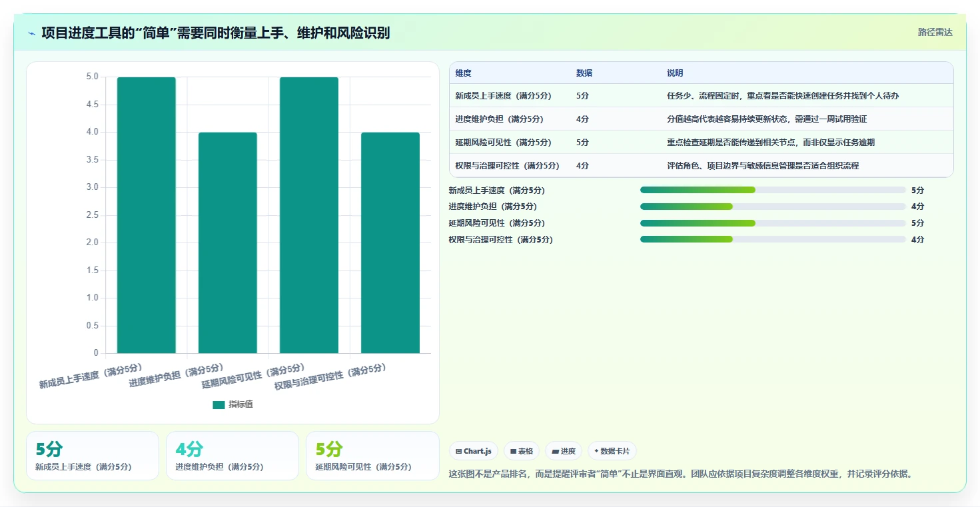Click the 5分 data cell in 延期风险可见性 table row
This screenshot has width=980, height=507.
tap(582, 143)
